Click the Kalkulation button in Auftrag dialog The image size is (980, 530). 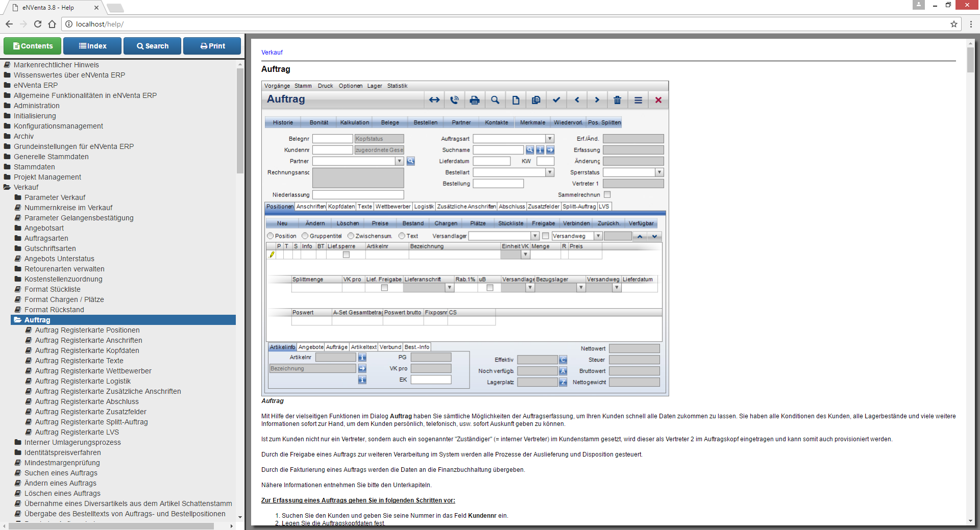(x=355, y=122)
